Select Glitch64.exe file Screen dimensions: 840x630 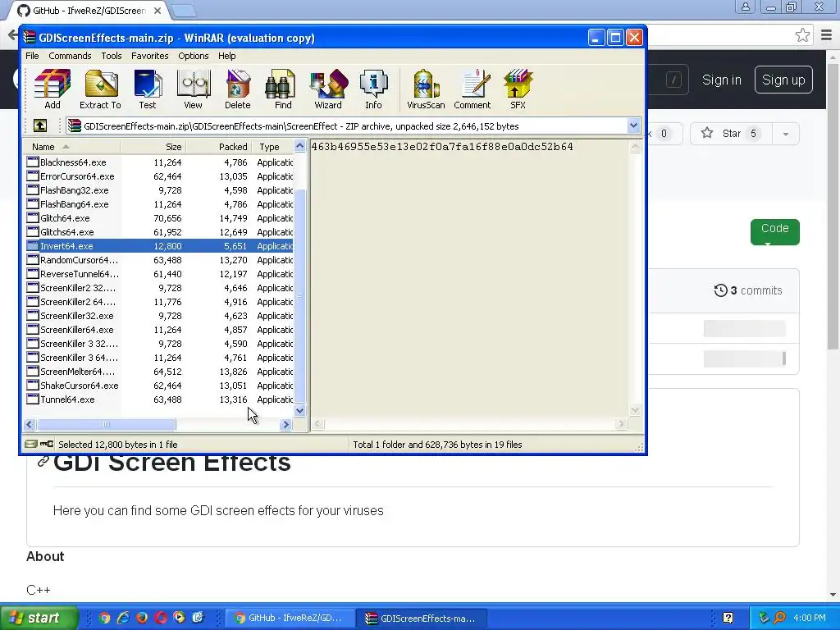pyautogui.click(x=159, y=218)
